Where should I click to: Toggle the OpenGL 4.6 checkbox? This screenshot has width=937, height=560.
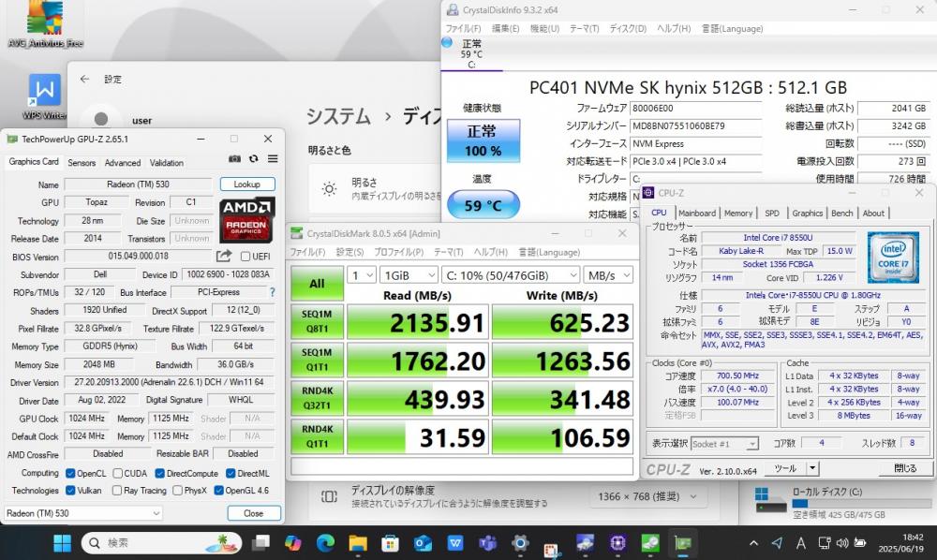point(218,490)
